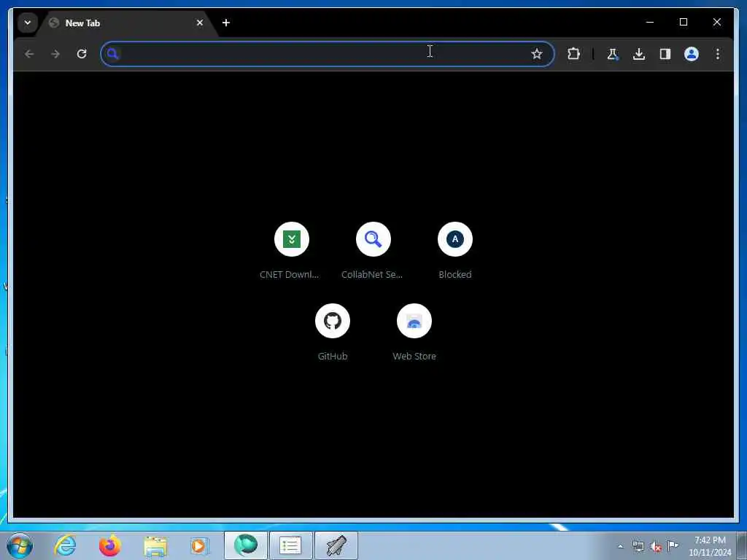This screenshot has width=747, height=560.
Task: Open Windows Media Player from taskbar
Action: click(199, 545)
